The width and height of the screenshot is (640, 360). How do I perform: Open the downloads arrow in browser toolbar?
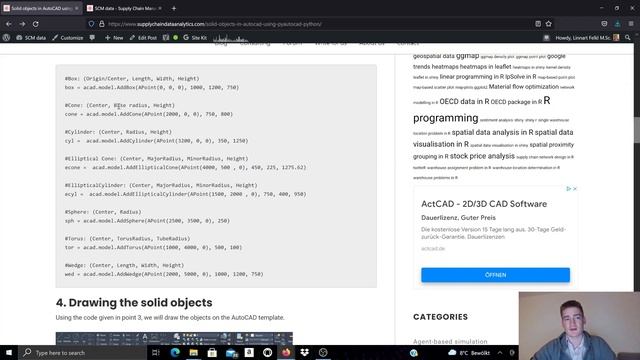click(x=618, y=24)
